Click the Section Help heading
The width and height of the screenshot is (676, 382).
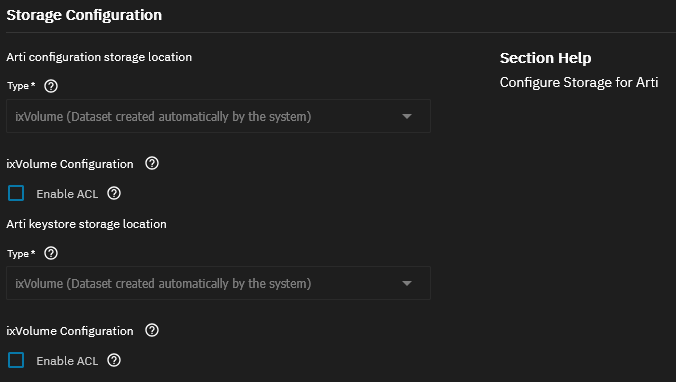pos(545,58)
